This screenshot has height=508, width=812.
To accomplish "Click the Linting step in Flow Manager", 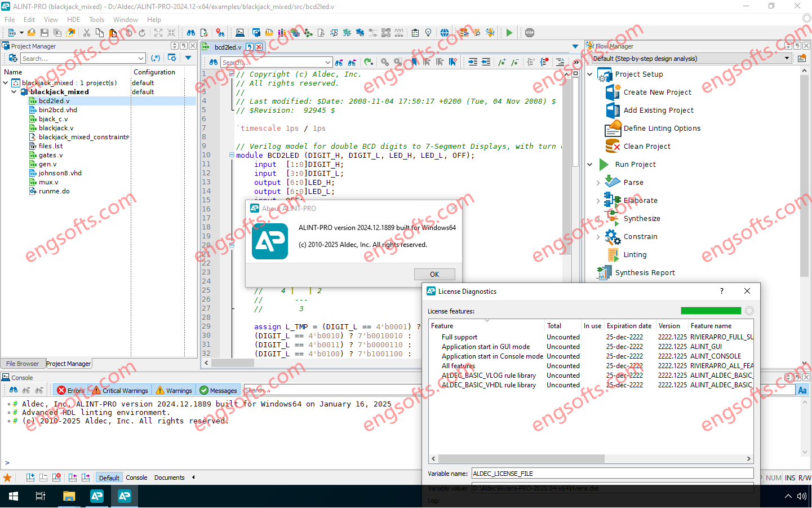I will click(x=634, y=254).
